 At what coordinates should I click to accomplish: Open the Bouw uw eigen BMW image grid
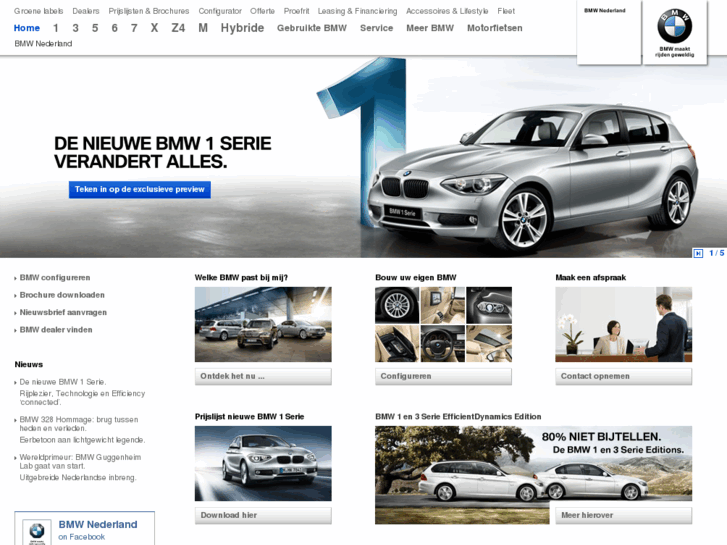[443, 324]
